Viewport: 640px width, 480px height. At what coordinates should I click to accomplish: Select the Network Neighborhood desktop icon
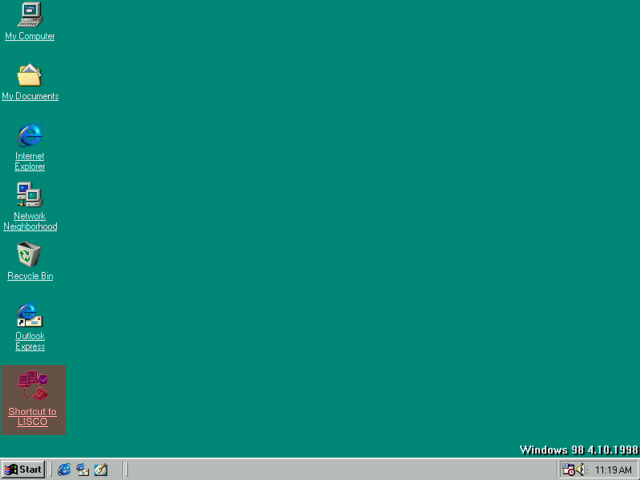tap(30, 195)
